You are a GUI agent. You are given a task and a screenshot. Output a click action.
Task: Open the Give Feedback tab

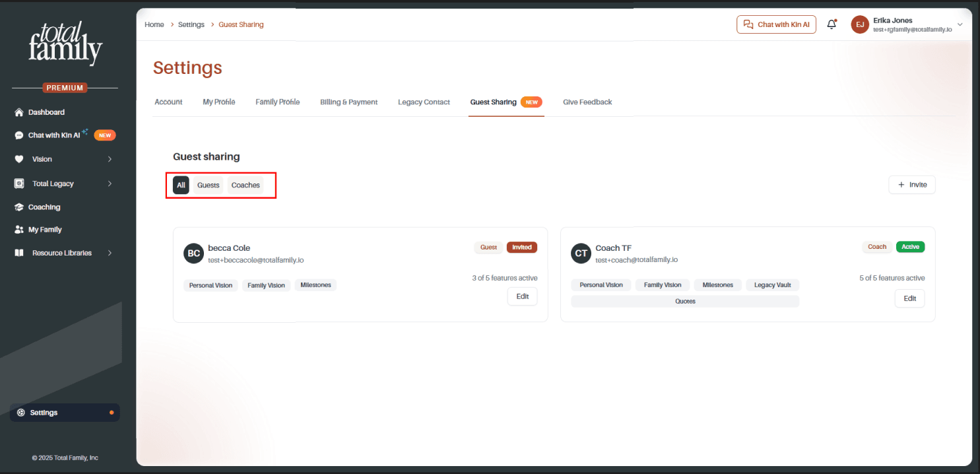click(x=587, y=102)
